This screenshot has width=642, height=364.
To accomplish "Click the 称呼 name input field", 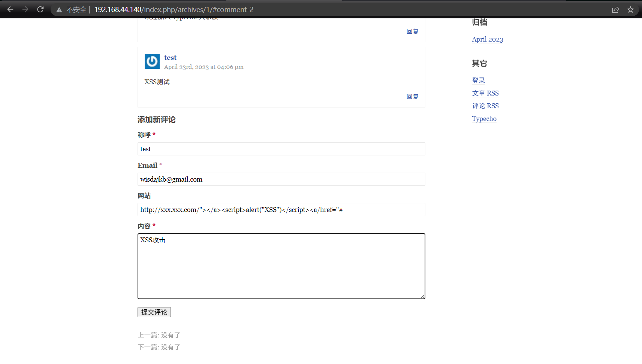I will click(x=281, y=149).
